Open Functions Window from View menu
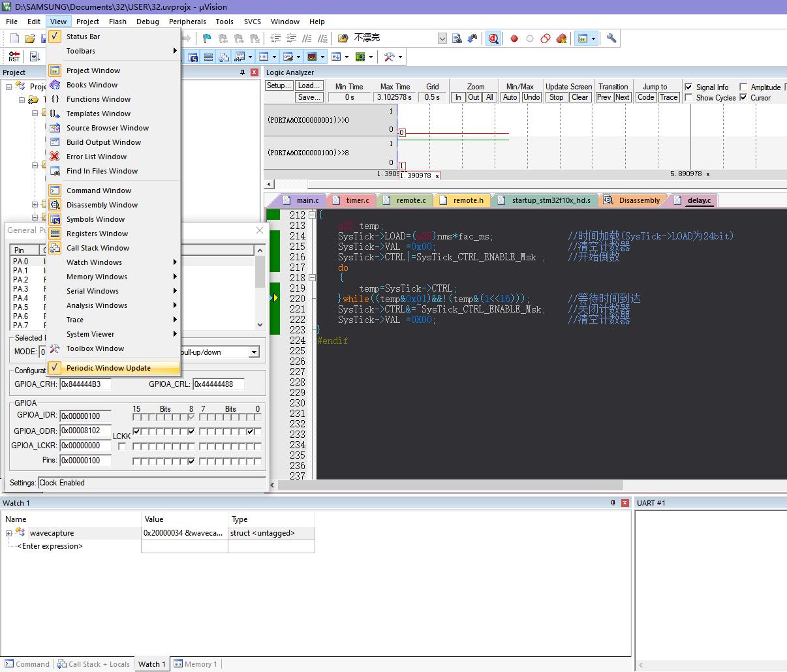This screenshot has height=672, width=787. point(98,99)
